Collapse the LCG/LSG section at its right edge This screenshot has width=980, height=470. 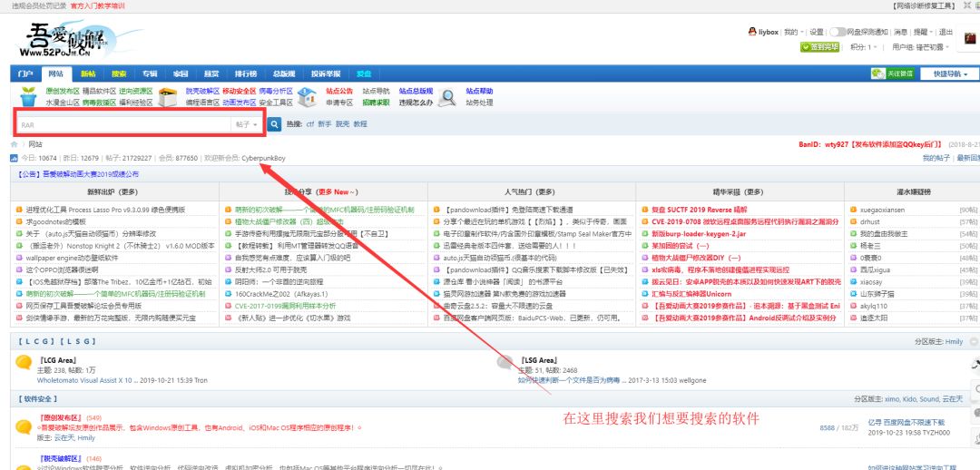[x=974, y=342]
